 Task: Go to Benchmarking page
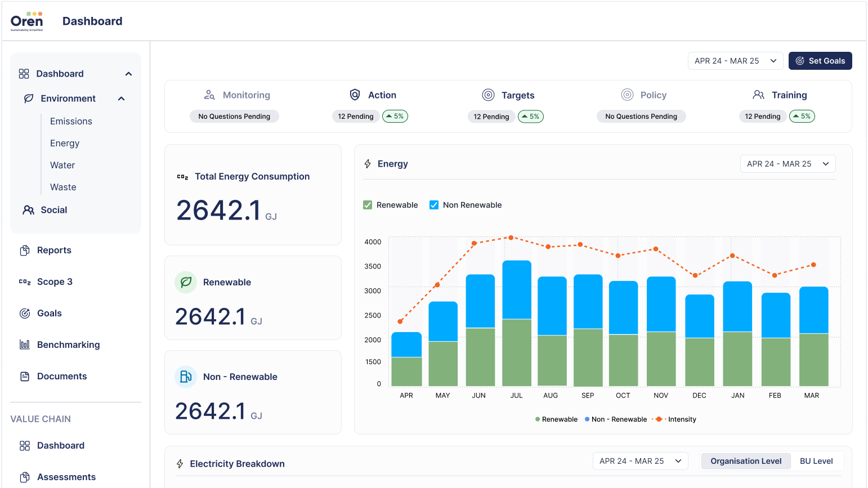tap(68, 345)
